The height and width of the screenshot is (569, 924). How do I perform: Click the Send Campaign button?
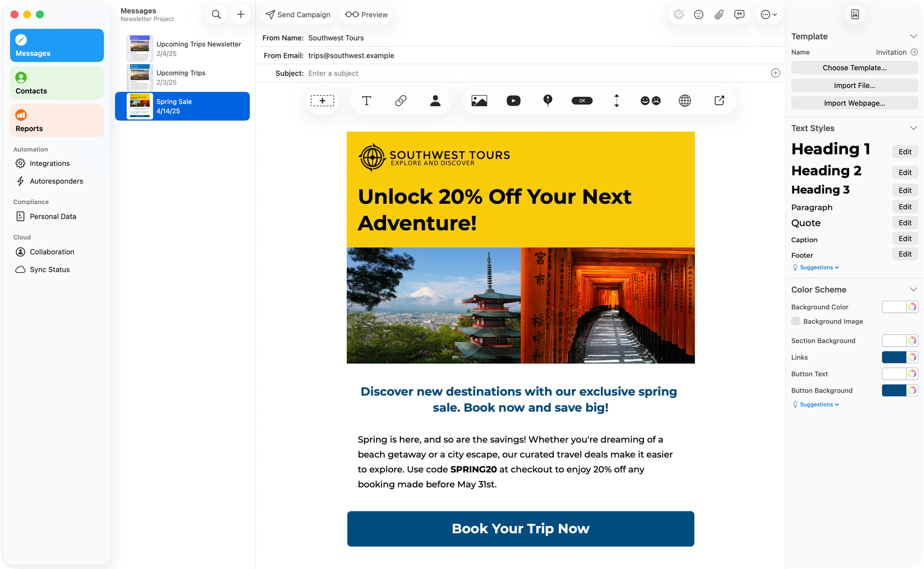click(x=298, y=14)
